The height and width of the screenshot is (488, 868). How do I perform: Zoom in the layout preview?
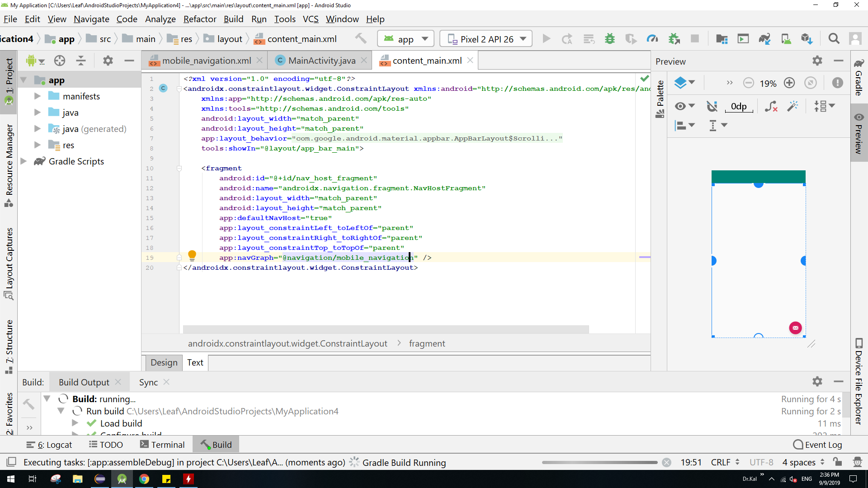[789, 83]
